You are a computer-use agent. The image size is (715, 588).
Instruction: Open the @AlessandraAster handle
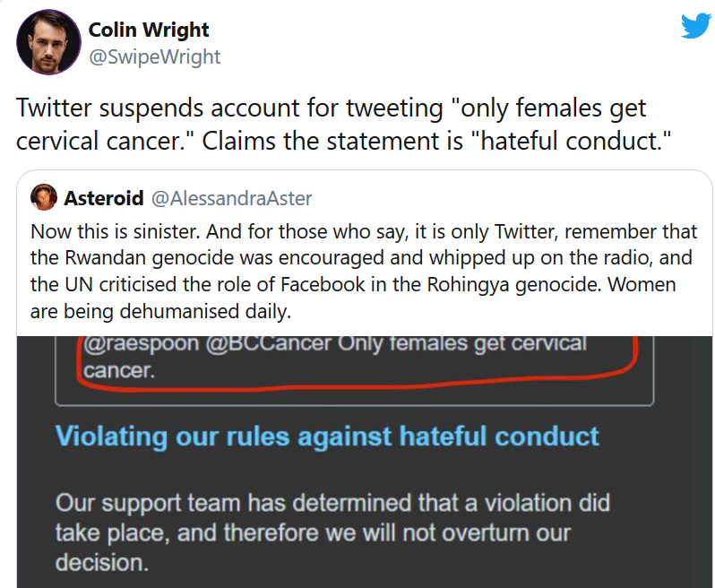point(231,197)
